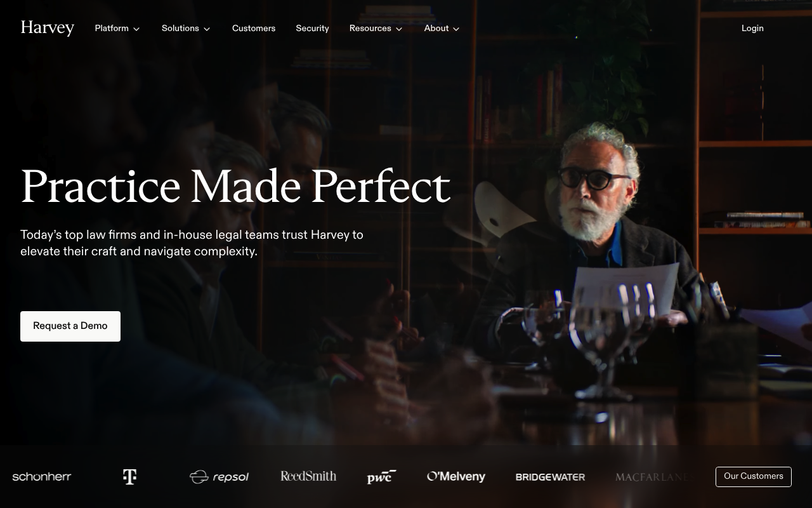Click the Request a Demo button
This screenshot has height=508, width=812.
pos(70,326)
